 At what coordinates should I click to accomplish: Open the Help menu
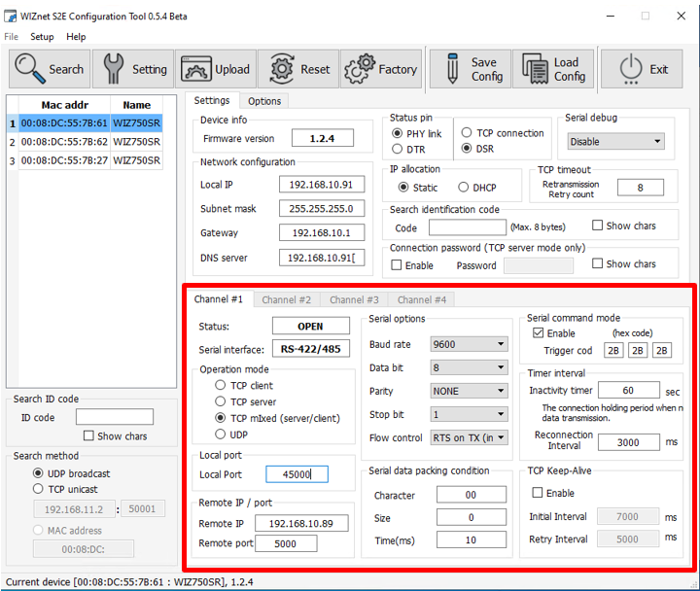[76, 37]
